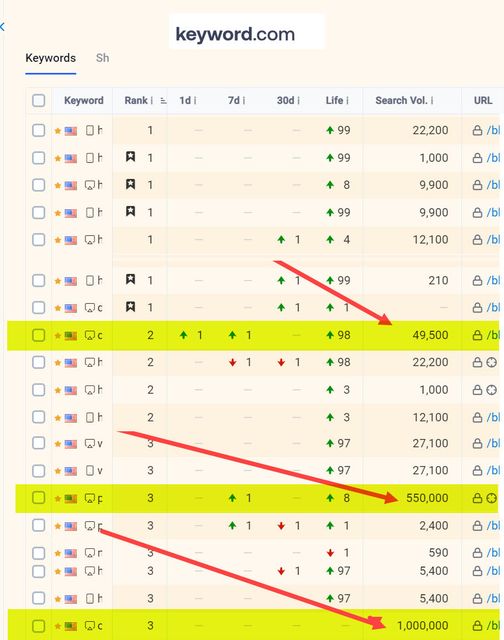The height and width of the screenshot is (640, 504).
Task: Tick the select-all checkbox in the table header
Action: (x=38, y=100)
